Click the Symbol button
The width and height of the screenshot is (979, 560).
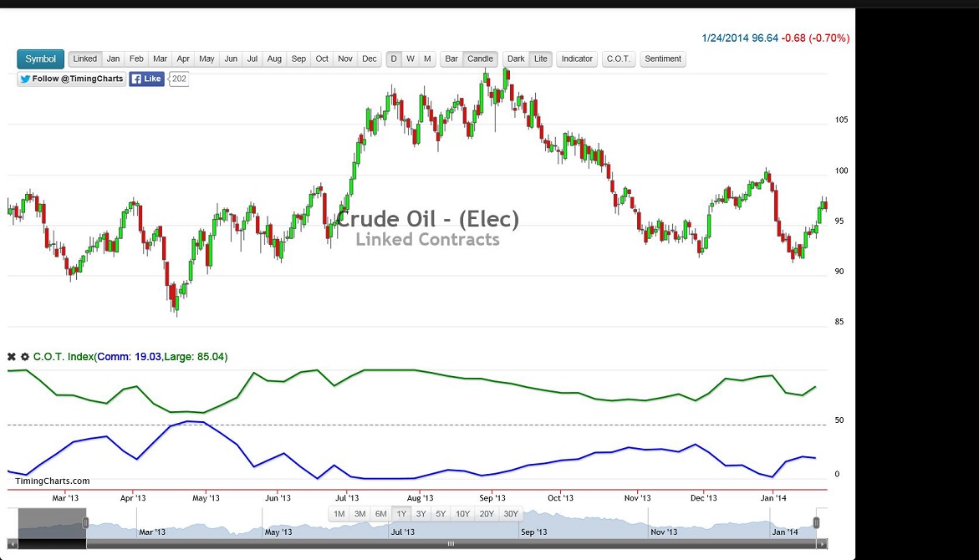[x=39, y=59]
